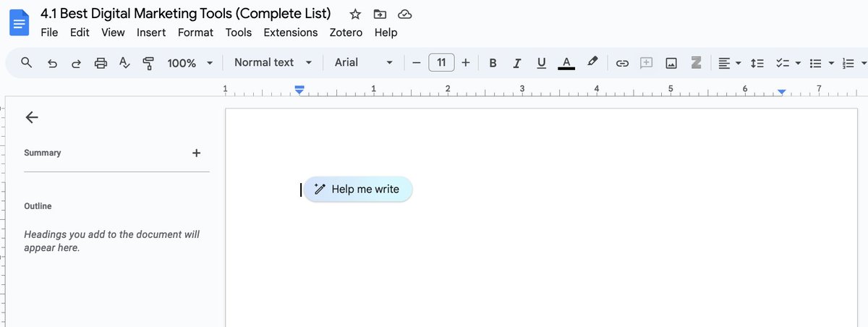Open the File menu
The width and height of the screenshot is (868, 327).
click(x=49, y=33)
